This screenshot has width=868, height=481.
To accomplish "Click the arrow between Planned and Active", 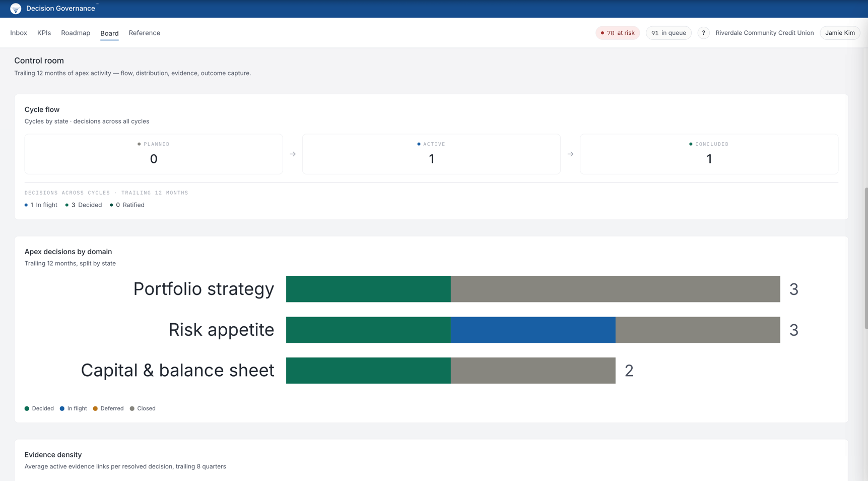I will pyautogui.click(x=293, y=154).
